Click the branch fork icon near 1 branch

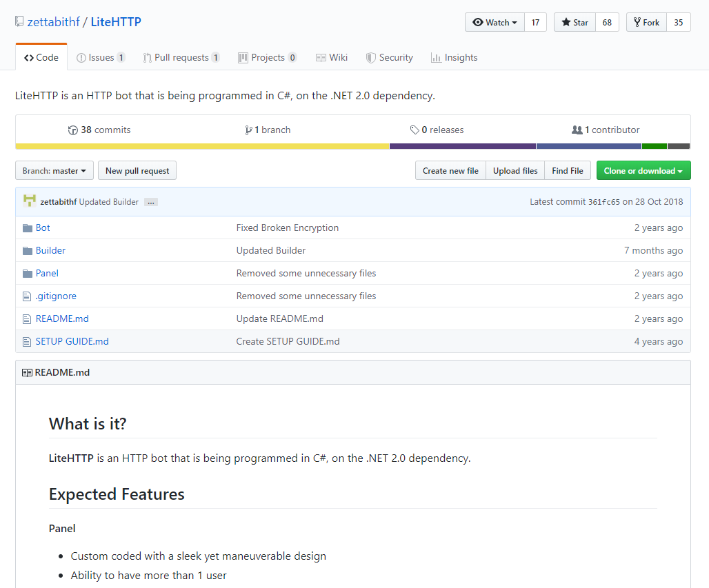click(x=248, y=130)
